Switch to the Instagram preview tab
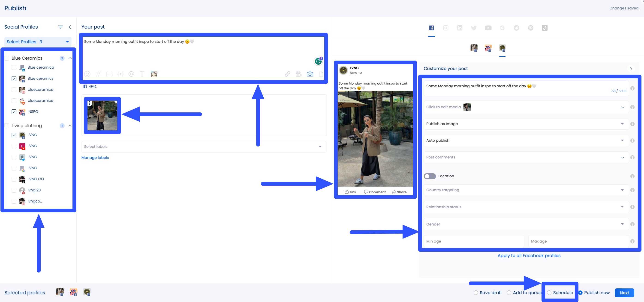Image resolution: width=644 pixels, height=302 pixels. tap(446, 28)
